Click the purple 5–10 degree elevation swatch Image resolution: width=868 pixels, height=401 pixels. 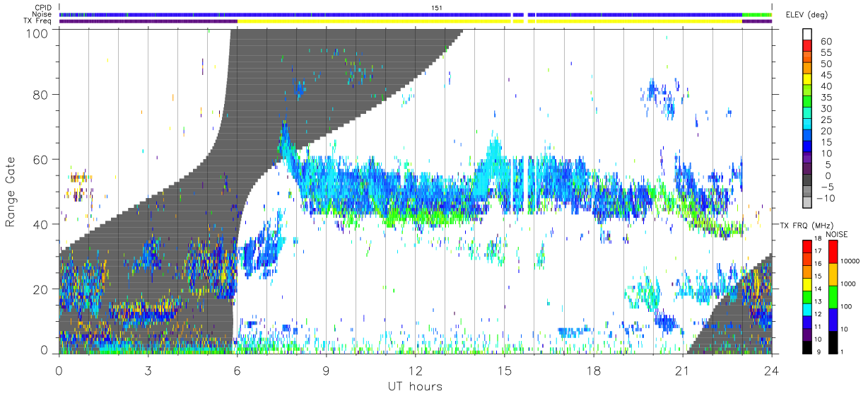807,158
